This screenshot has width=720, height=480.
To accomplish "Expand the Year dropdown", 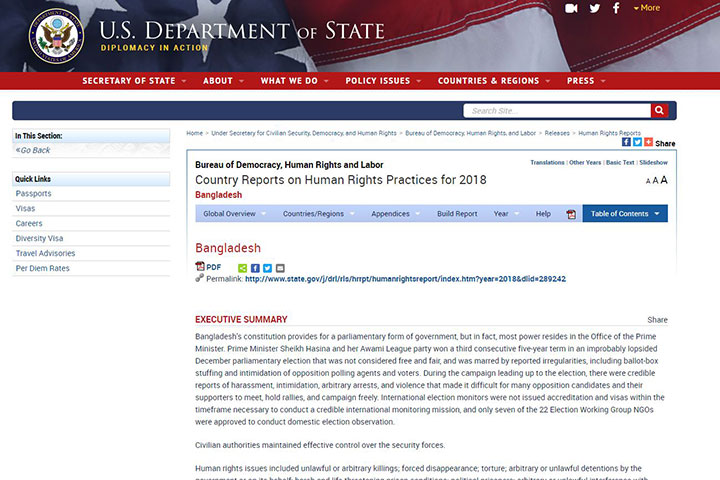I will click(x=506, y=214).
